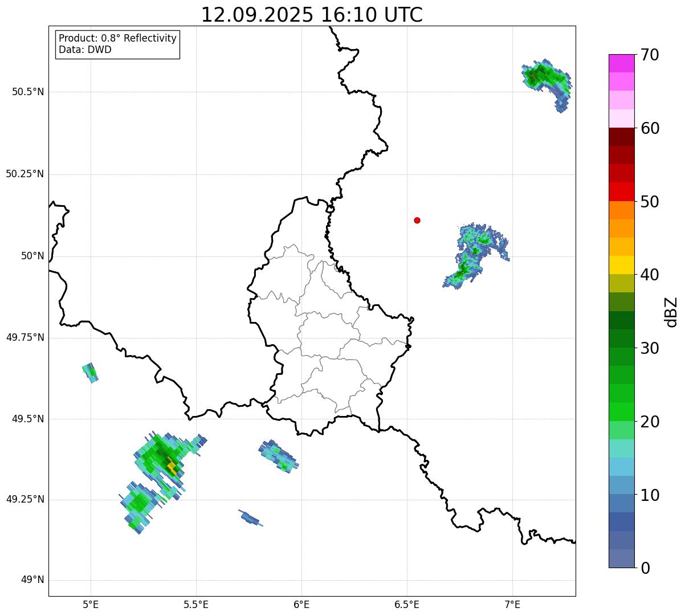The height and width of the screenshot is (616, 685).
Task: Click the 'dBZ' colorbar label
Action: 671,312
